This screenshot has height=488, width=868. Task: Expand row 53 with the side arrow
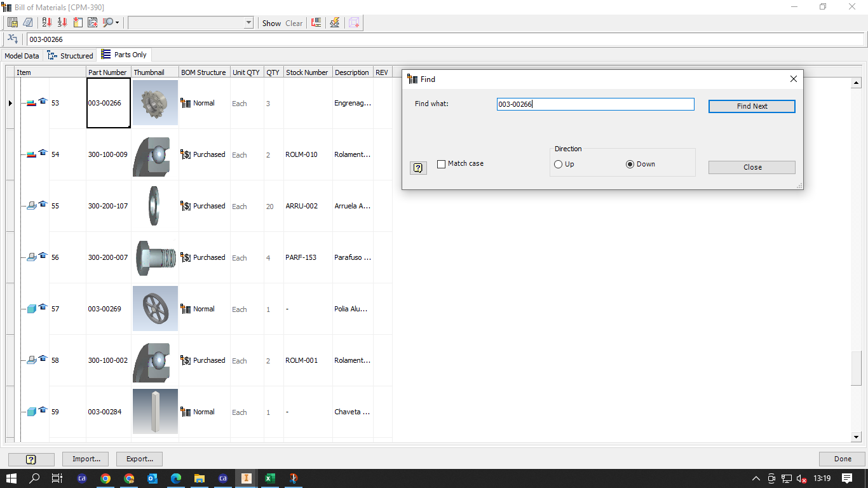coord(10,102)
